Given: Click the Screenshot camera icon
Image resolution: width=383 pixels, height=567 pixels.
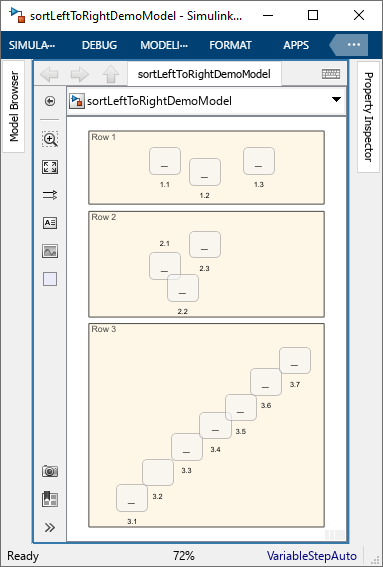Looking at the screenshot, I should (50, 471).
